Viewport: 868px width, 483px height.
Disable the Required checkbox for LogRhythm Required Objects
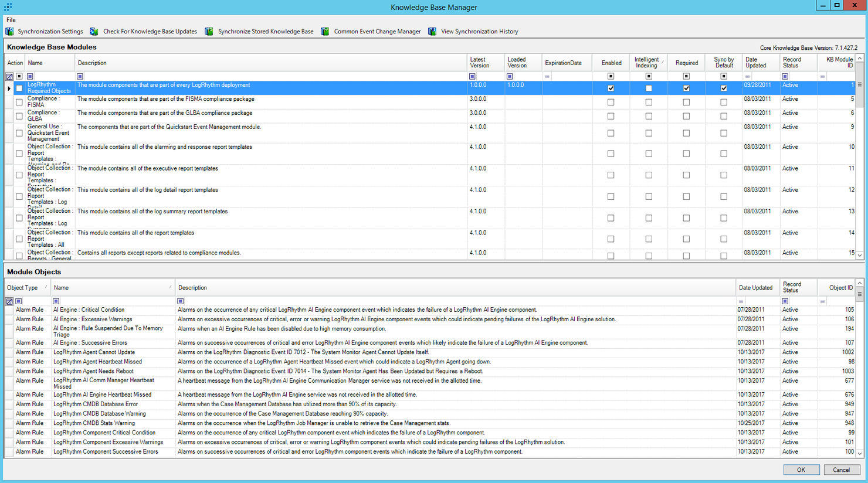[x=686, y=88]
